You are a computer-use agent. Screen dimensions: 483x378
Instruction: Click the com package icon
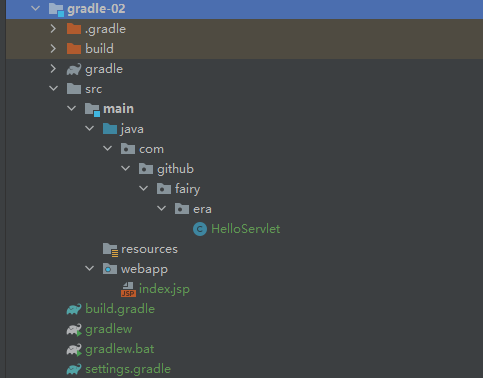click(x=128, y=149)
